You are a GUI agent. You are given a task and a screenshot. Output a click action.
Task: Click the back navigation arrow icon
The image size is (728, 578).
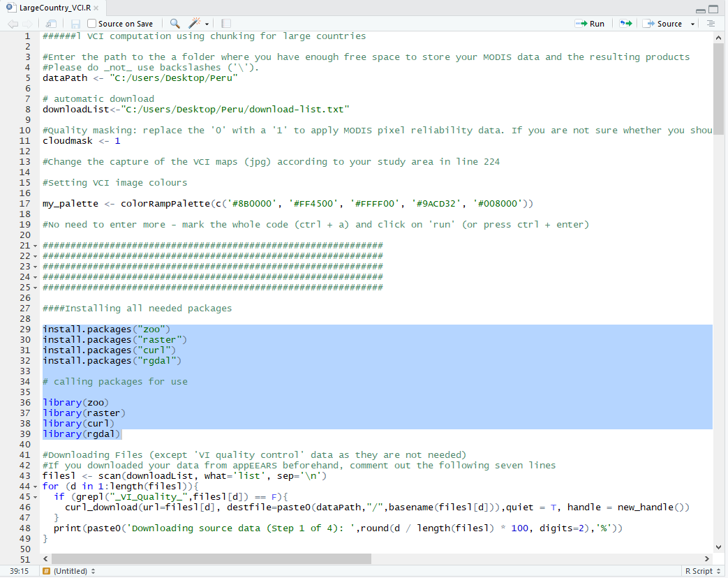pos(12,24)
